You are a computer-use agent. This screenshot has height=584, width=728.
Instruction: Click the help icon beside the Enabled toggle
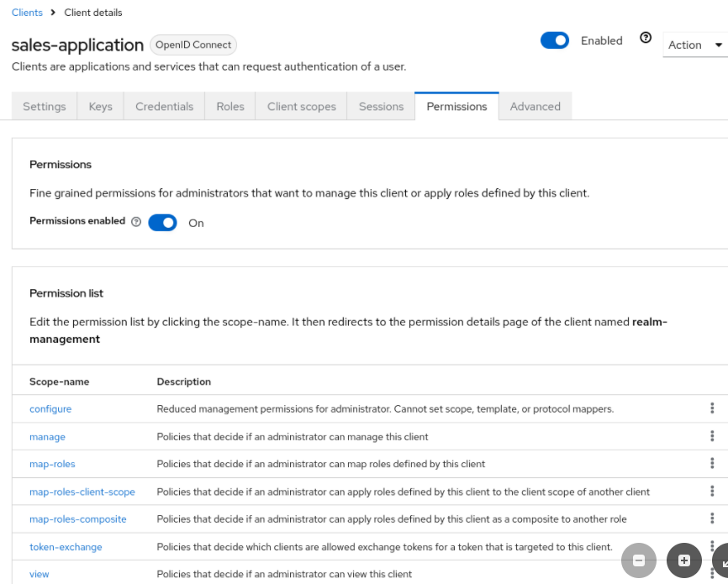click(645, 38)
